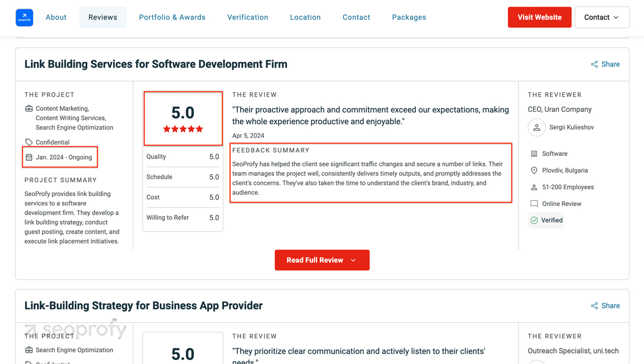Screen dimensions: 644x364
Task: Open the Verification tab
Action: (x=248, y=17)
